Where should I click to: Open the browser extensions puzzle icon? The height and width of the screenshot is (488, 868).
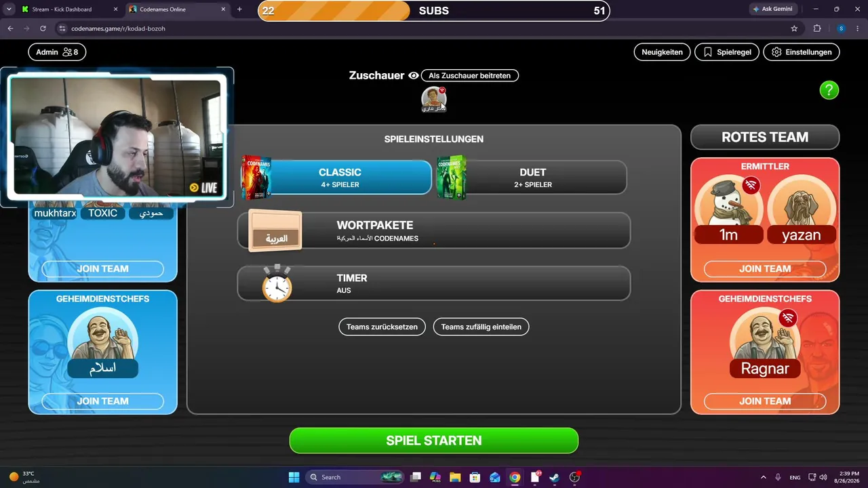[817, 28]
